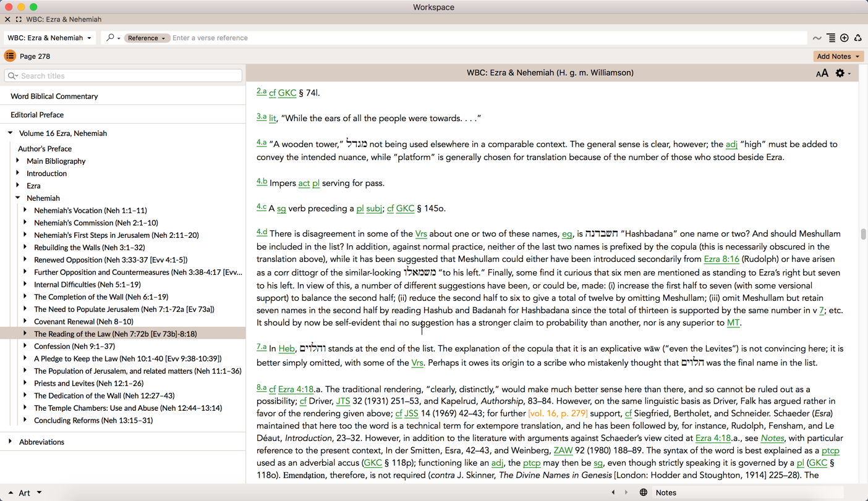Click the up arrow beside Art
Viewport: 868px width, 501px height.
point(11,493)
